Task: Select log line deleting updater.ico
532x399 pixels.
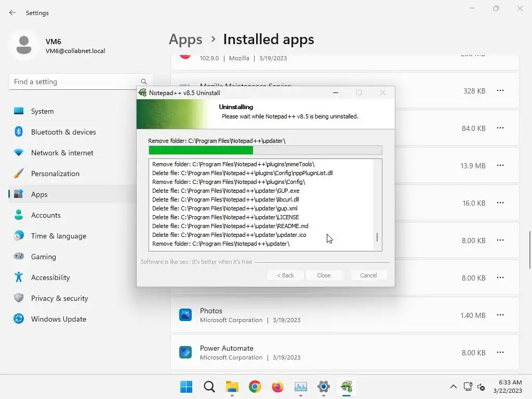Action: pyautogui.click(x=229, y=235)
